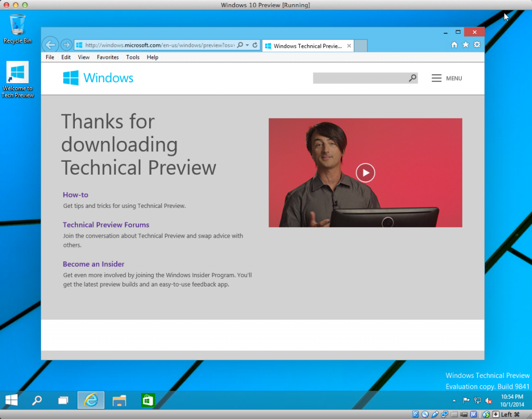Open the Action Center flag icon

[x=466, y=401]
